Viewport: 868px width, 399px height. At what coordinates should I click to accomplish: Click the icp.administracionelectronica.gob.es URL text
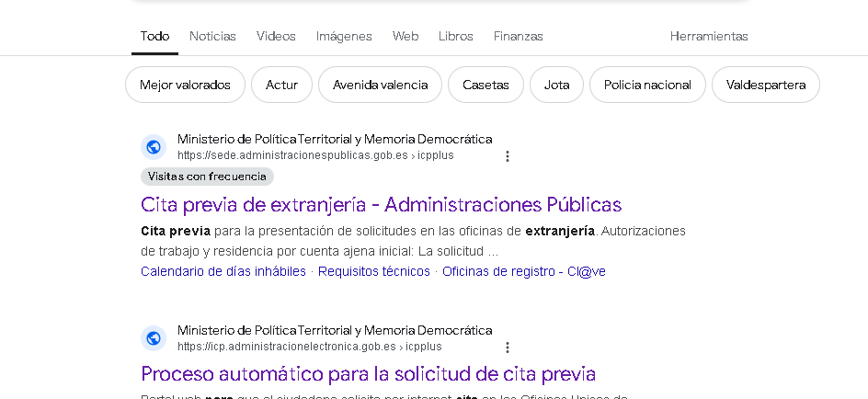click(310, 347)
